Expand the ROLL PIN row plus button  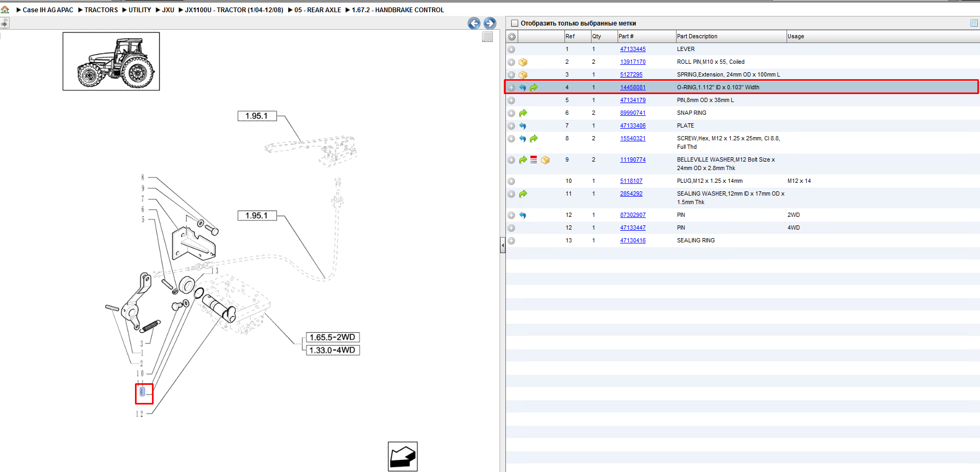click(x=511, y=62)
